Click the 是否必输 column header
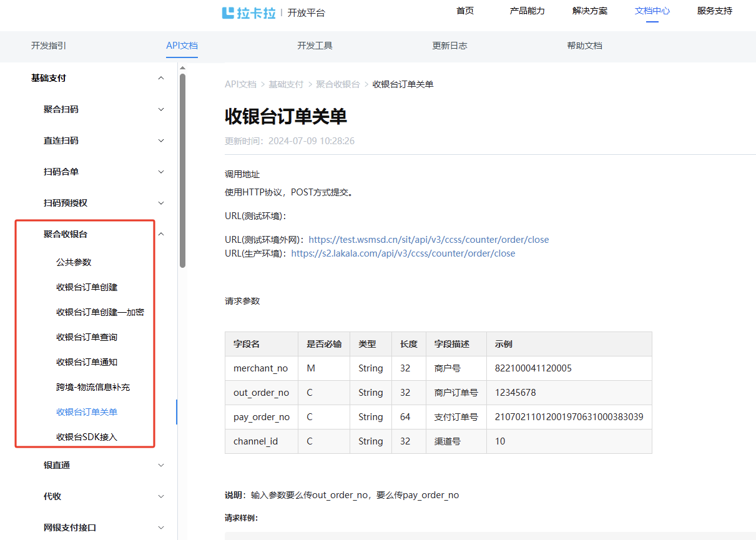The image size is (756, 540). (324, 344)
